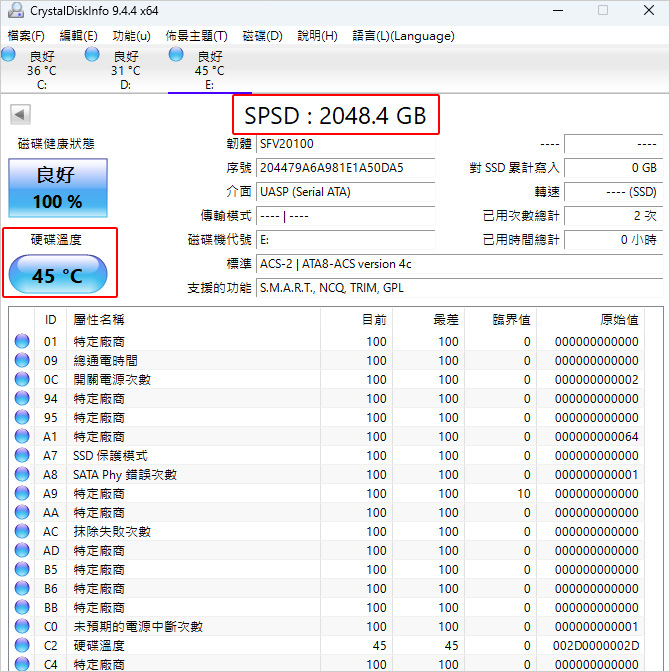Click status orb of attribute AC row
This screenshot has width=670, height=672.
pos(22,531)
